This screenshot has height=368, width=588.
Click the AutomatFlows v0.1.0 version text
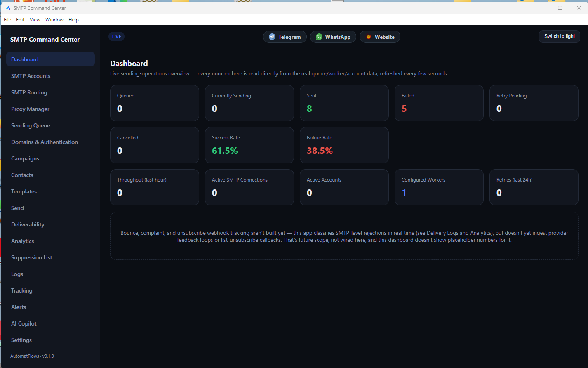pyautogui.click(x=32, y=356)
